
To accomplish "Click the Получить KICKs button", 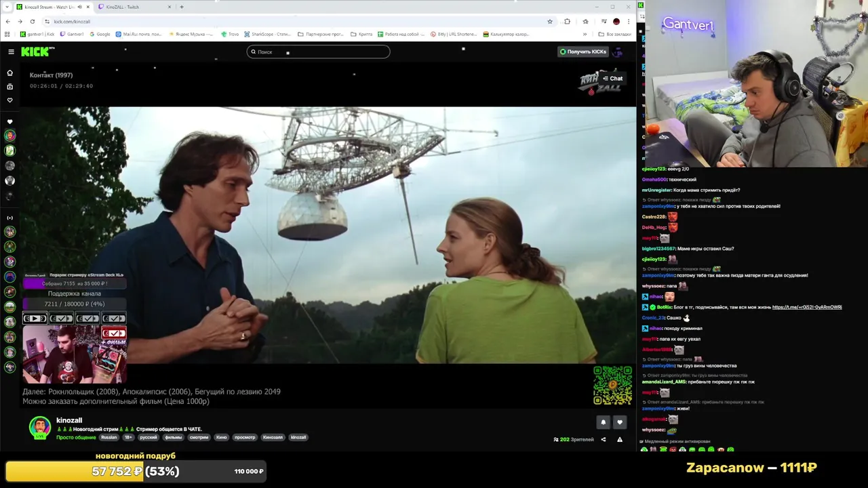I will [583, 52].
